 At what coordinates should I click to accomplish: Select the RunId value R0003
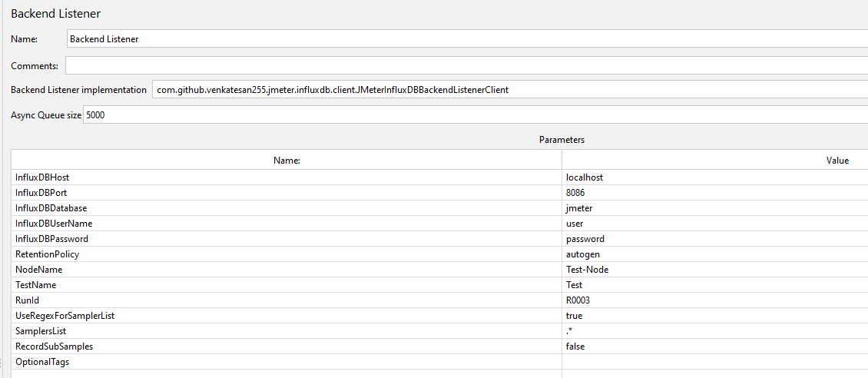pos(578,300)
